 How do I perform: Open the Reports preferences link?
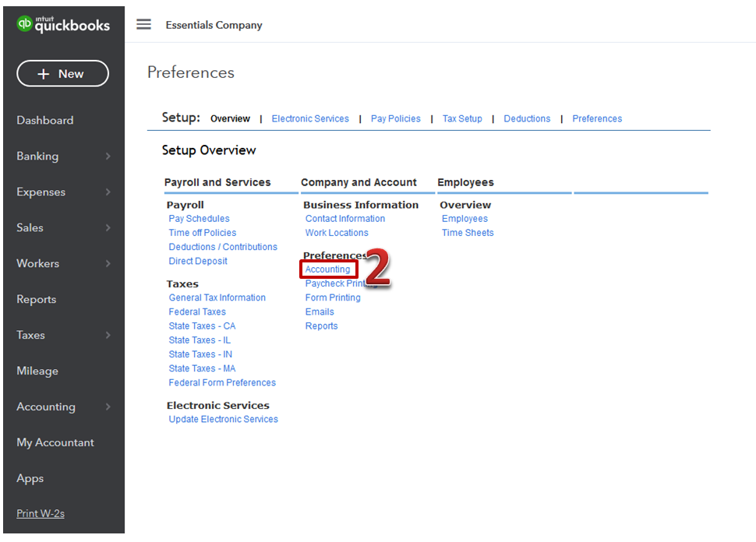click(322, 326)
